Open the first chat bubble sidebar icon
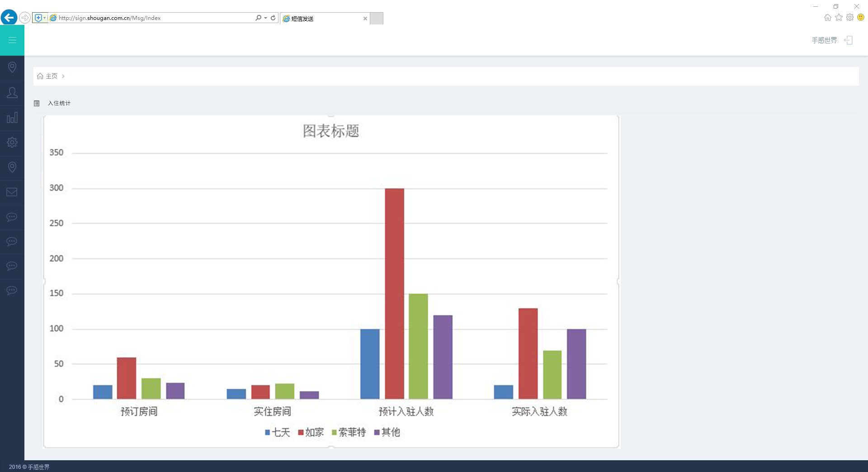 pos(12,217)
